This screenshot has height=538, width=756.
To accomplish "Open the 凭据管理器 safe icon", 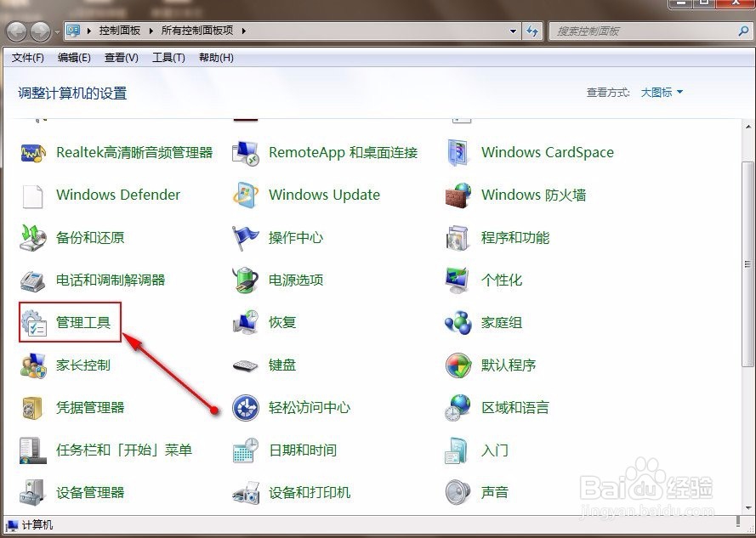I will [33, 408].
